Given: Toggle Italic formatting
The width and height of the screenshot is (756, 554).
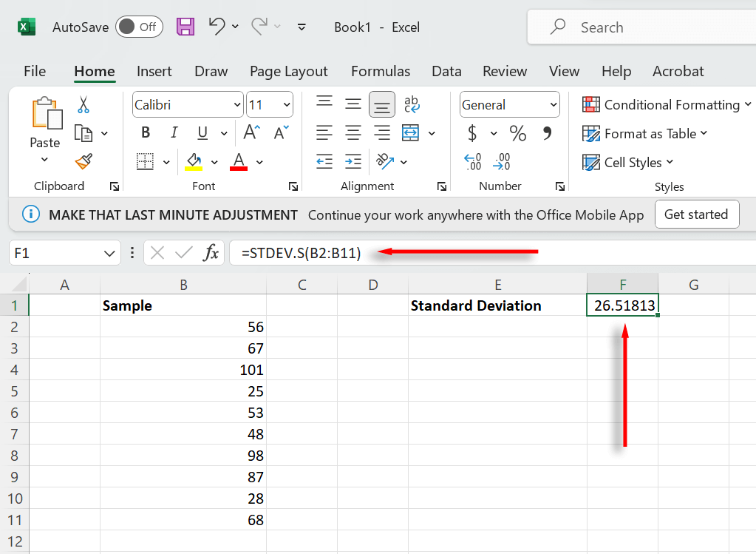Looking at the screenshot, I should 174,133.
